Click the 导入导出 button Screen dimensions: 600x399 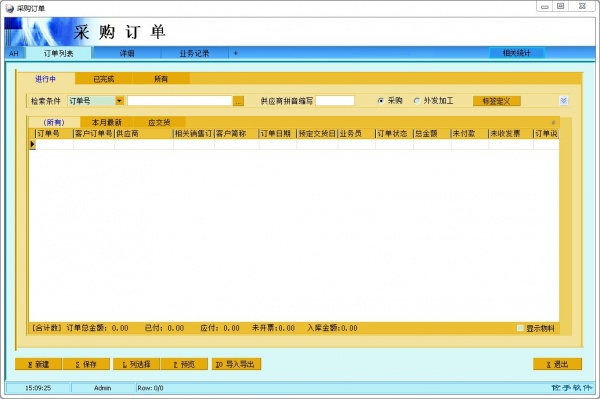[236, 364]
